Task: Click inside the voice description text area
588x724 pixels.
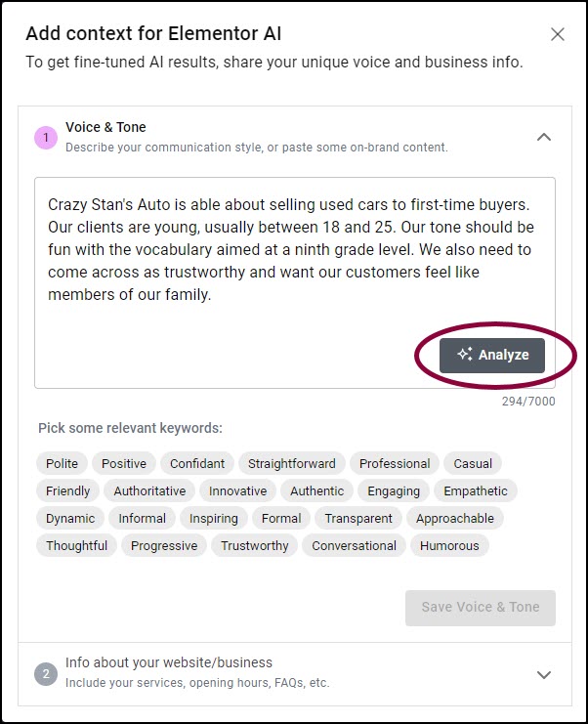Action: pyautogui.click(x=294, y=282)
